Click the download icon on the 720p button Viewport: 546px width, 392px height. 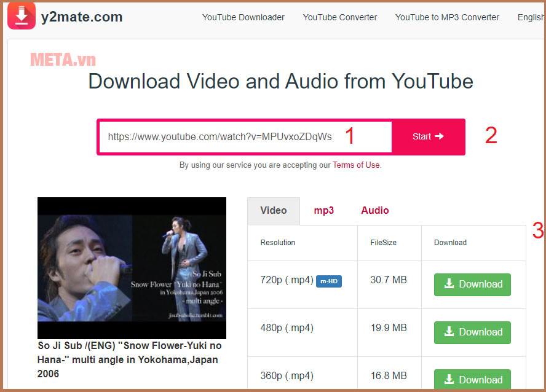point(449,284)
